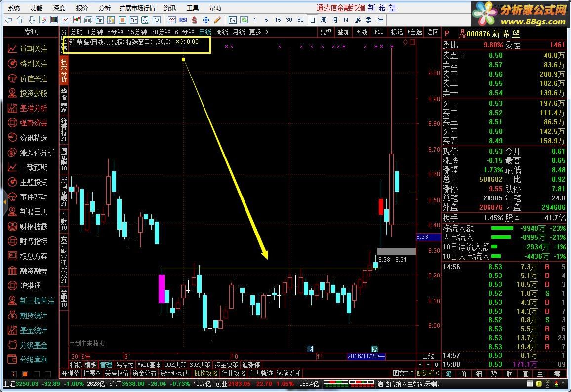Select 多 multi-period toolbar button
Viewport: 571px width, 392px height.
coord(358,20)
